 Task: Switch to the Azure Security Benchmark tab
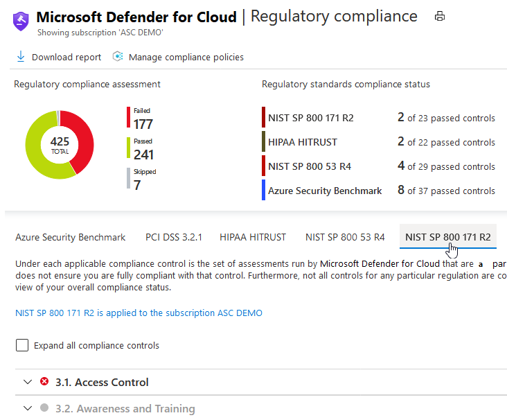pyautogui.click(x=71, y=237)
